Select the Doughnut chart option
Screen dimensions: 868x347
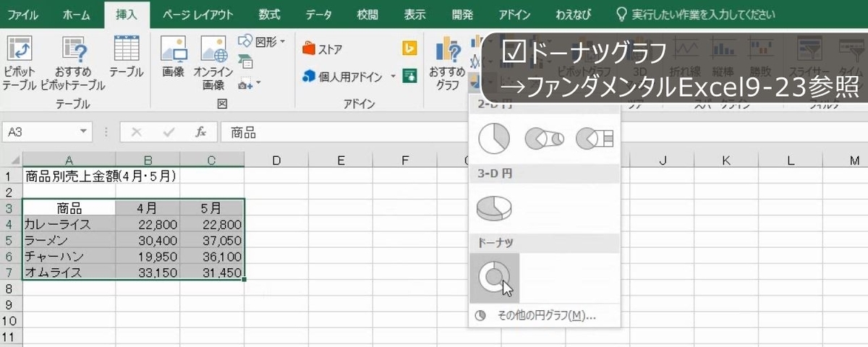coord(494,277)
